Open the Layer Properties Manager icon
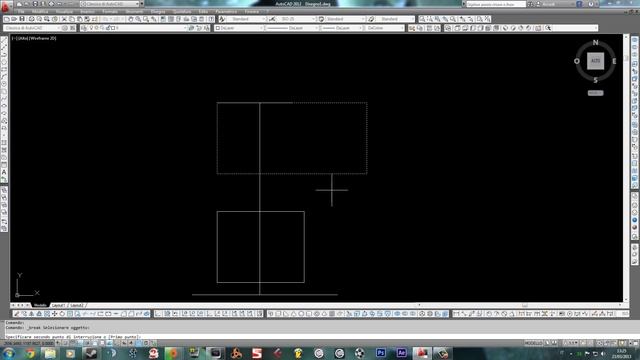The height and width of the screenshot is (360, 640). click(84, 28)
